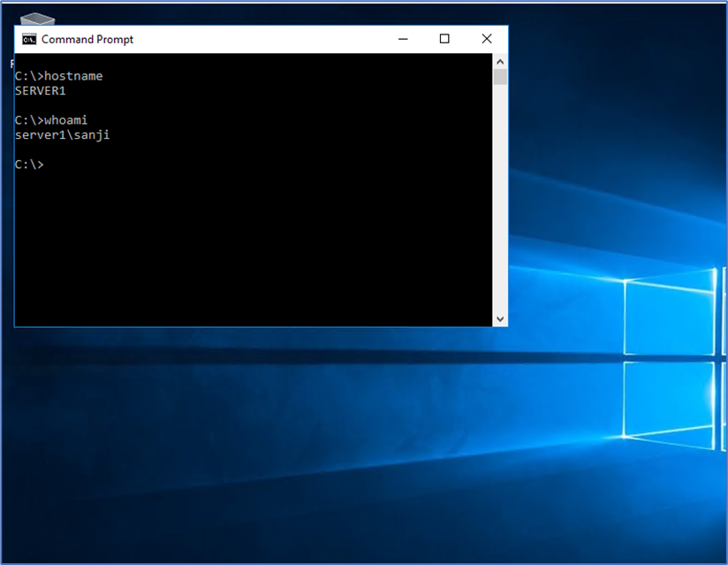Click the scrollbar up arrow in console
728x565 pixels.
point(500,61)
